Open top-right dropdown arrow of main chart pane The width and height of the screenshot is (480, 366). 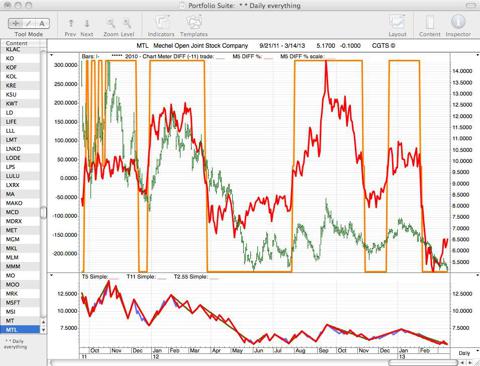coord(478,55)
